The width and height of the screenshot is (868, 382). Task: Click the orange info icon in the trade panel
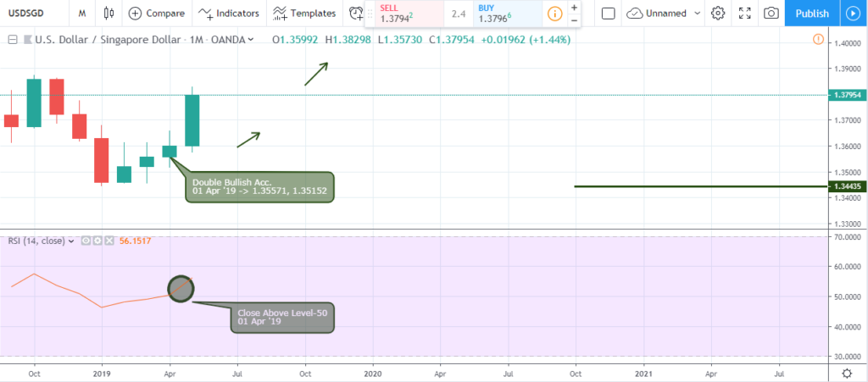click(554, 14)
